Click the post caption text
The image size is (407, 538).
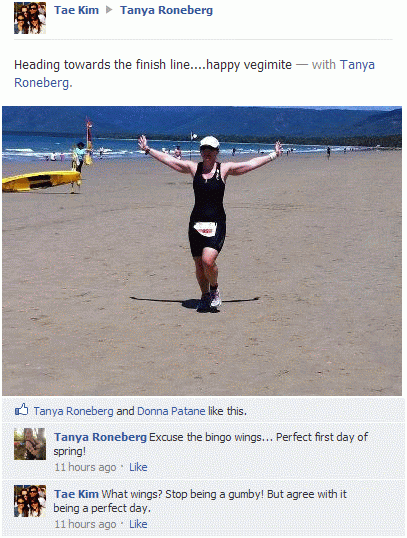pos(153,65)
